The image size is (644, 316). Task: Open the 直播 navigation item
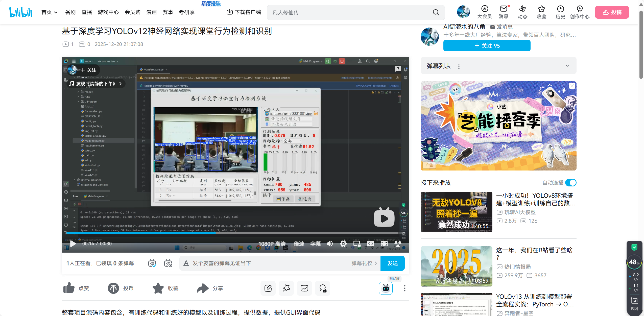pyautogui.click(x=87, y=12)
